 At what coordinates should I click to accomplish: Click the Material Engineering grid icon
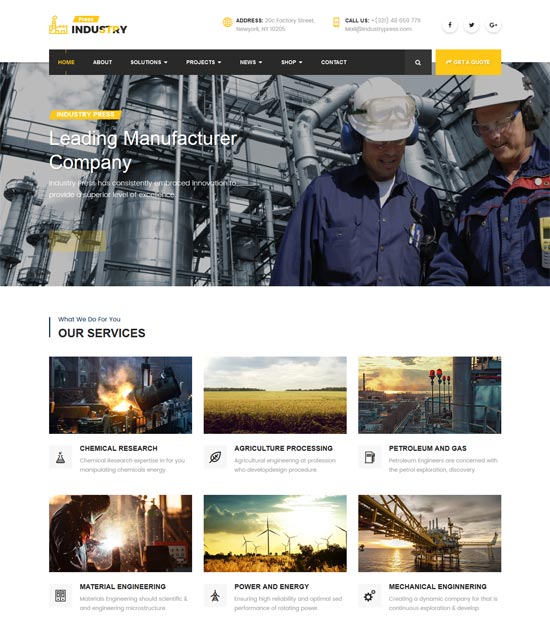pyautogui.click(x=60, y=595)
